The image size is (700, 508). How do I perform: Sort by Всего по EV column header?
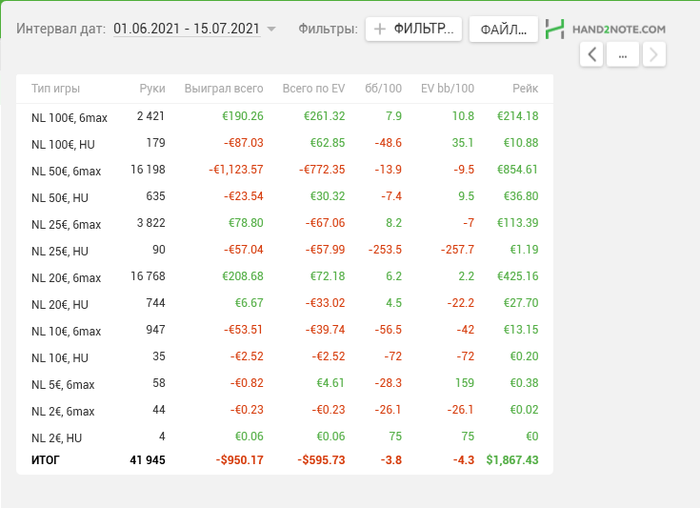click(x=313, y=89)
